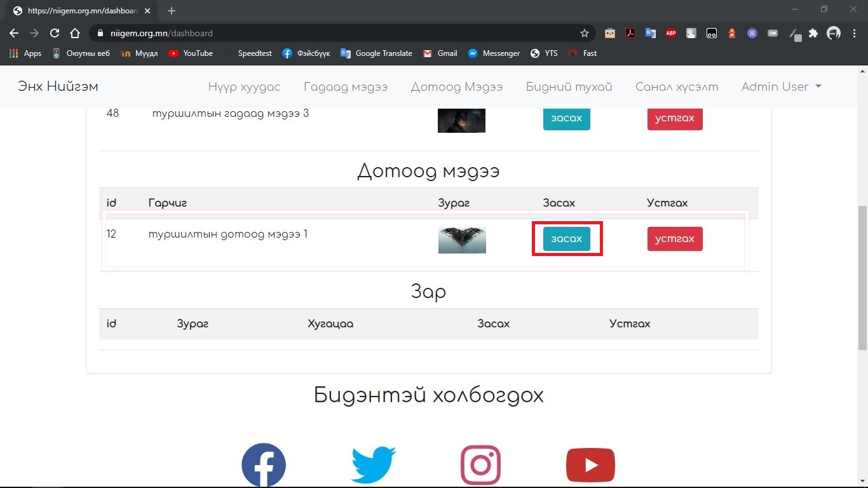Click the crow thumbnail in row 12
The width and height of the screenshot is (868, 488).
[462, 240]
